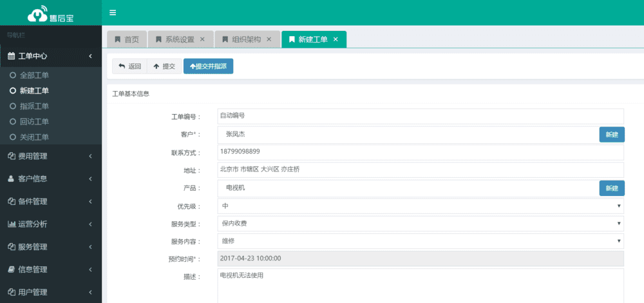Open the 服务类型 dropdown
Image resolution: width=644 pixels, height=303 pixels.
click(421, 224)
